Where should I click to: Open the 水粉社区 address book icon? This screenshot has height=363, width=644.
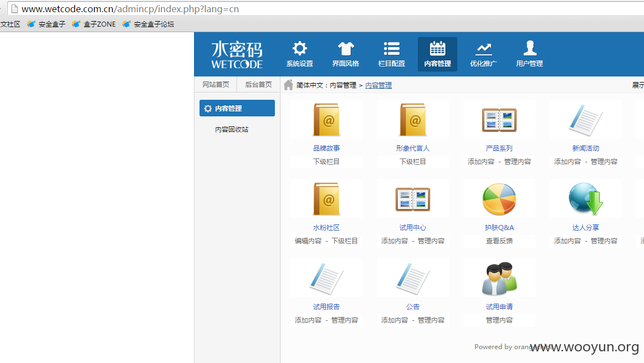(326, 199)
